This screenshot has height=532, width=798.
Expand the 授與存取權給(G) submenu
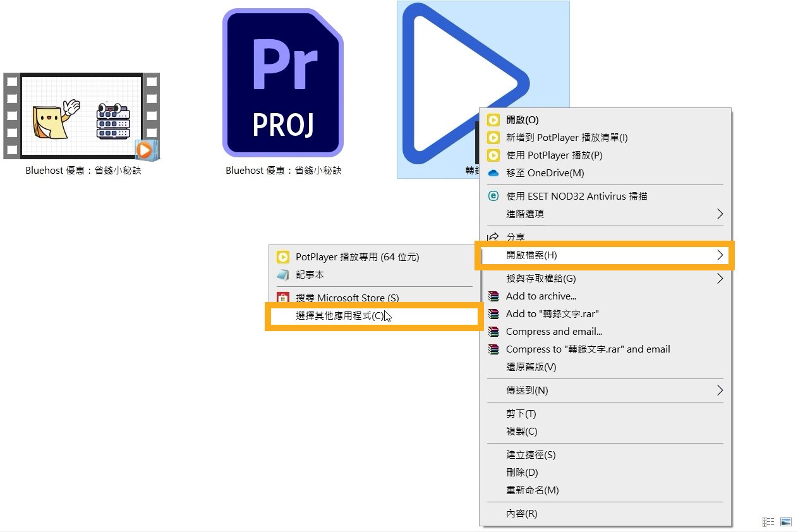605,279
